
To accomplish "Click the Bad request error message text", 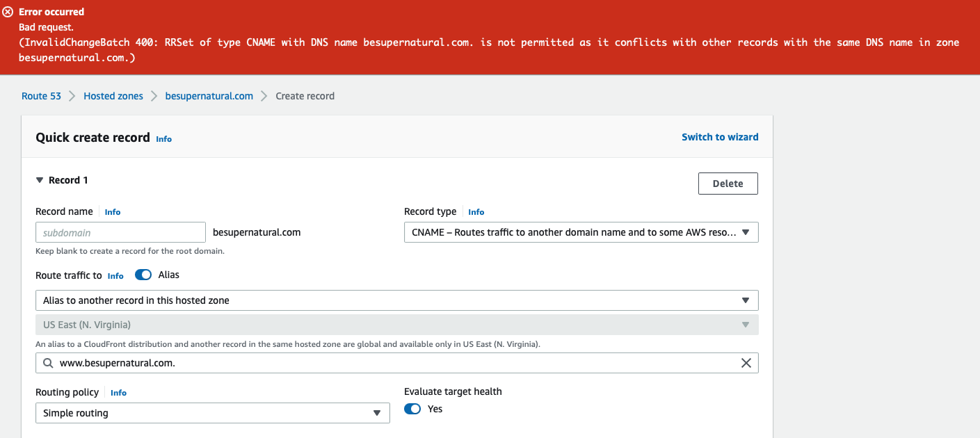I will point(46,27).
